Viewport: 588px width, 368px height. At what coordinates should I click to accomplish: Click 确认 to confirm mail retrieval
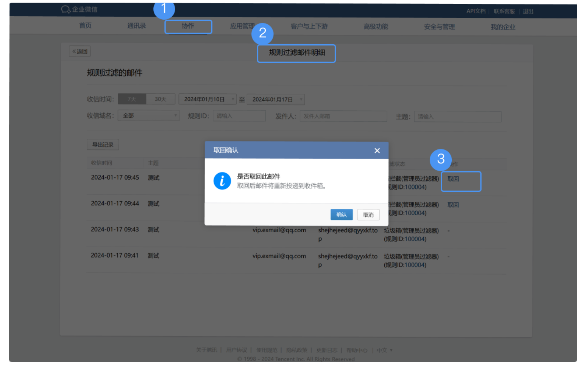tap(341, 214)
